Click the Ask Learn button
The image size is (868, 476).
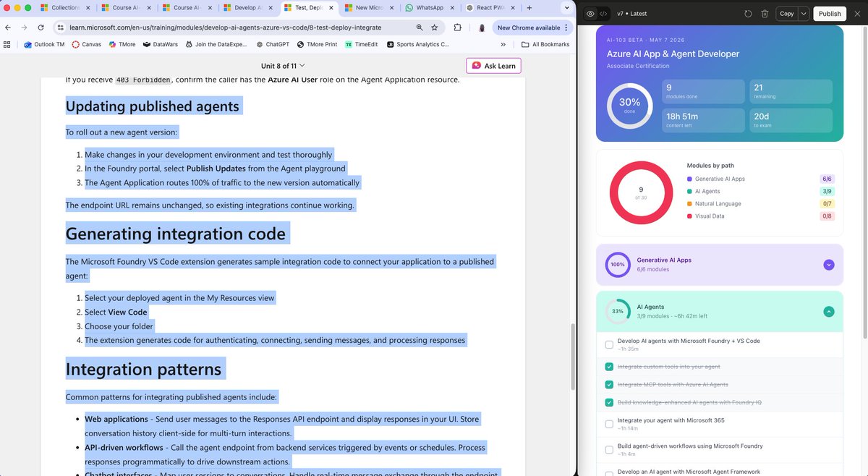(493, 65)
